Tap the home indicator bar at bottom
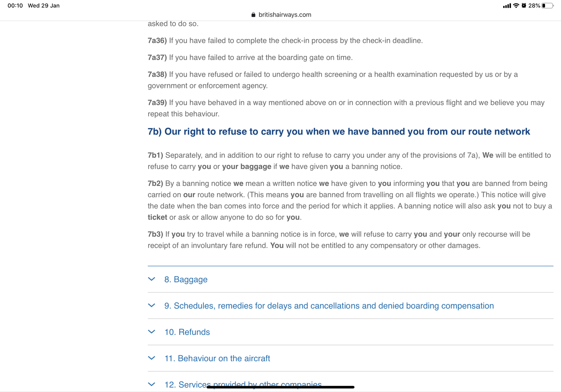561x392 pixels. [280, 387]
